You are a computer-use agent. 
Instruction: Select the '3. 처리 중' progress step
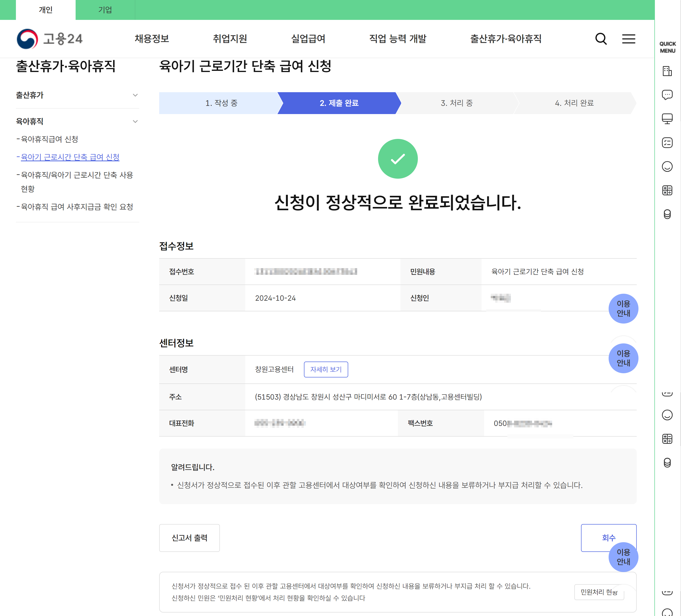456,103
